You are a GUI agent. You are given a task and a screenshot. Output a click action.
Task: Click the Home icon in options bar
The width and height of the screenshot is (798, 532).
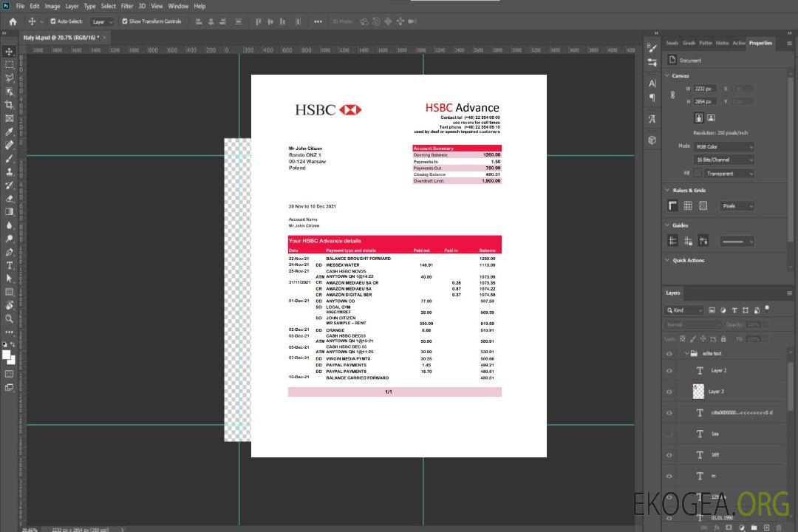point(13,21)
